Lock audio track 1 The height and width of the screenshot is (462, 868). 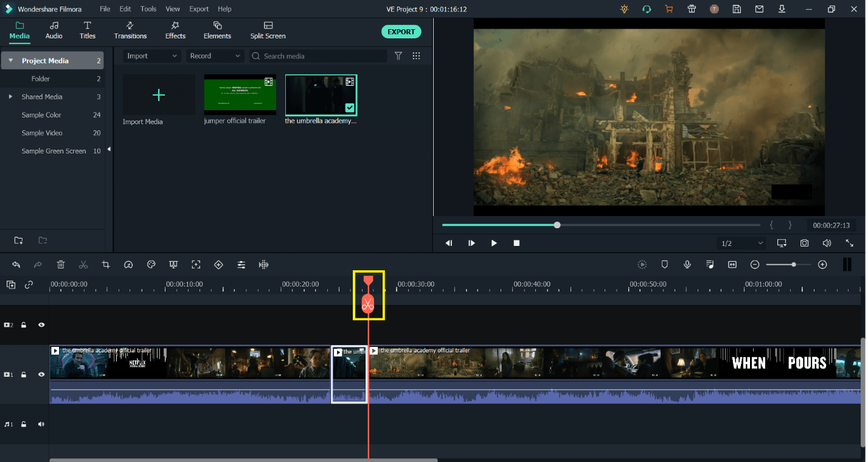[24, 424]
